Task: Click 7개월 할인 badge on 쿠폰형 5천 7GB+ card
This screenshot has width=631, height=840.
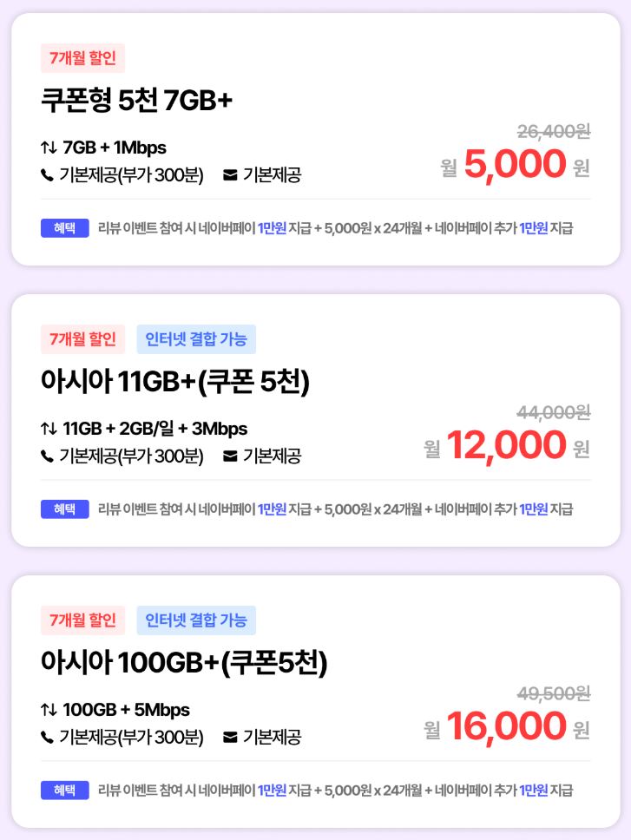Action: 83,58
